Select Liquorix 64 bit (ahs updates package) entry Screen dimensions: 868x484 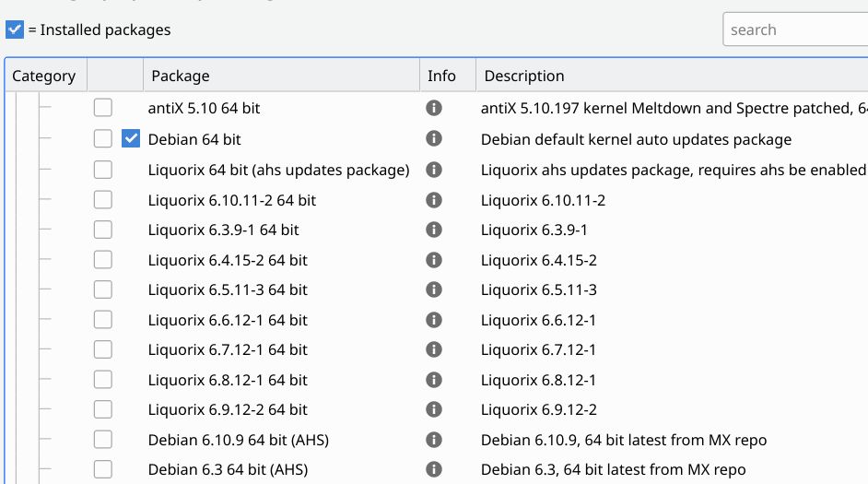point(278,170)
